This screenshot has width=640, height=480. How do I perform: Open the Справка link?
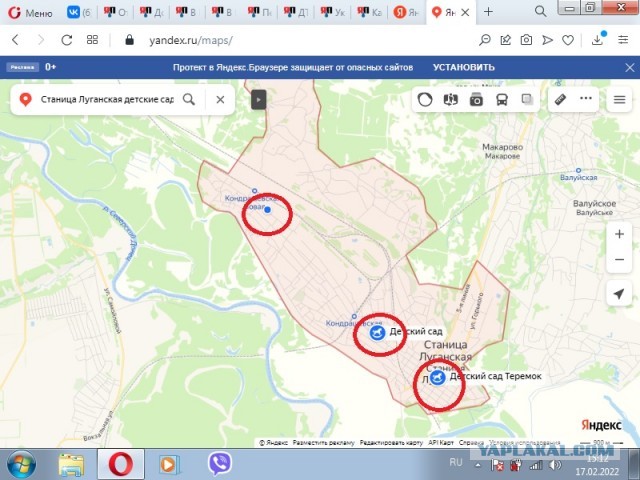[x=471, y=443]
